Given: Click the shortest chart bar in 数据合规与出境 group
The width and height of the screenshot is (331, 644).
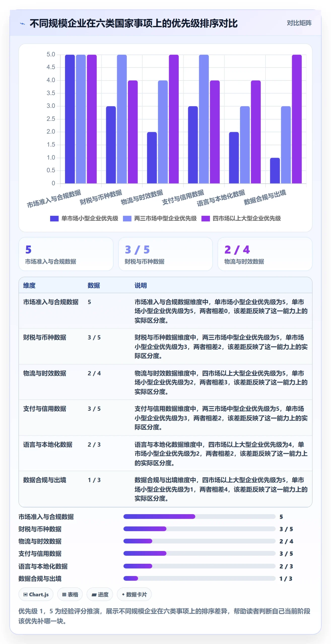Looking at the screenshot, I should [275, 171].
